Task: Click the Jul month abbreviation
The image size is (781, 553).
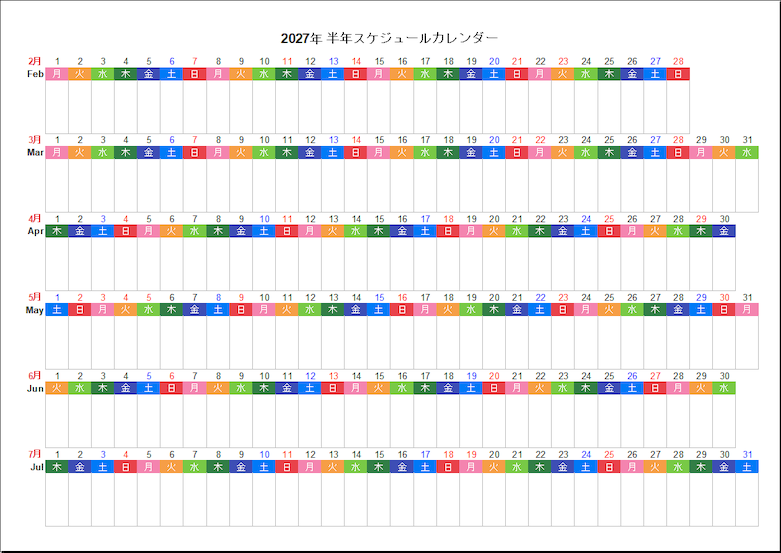Action: (37, 467)
